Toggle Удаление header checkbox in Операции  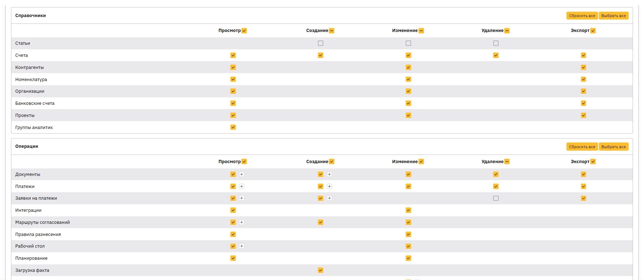click(507, 162)
